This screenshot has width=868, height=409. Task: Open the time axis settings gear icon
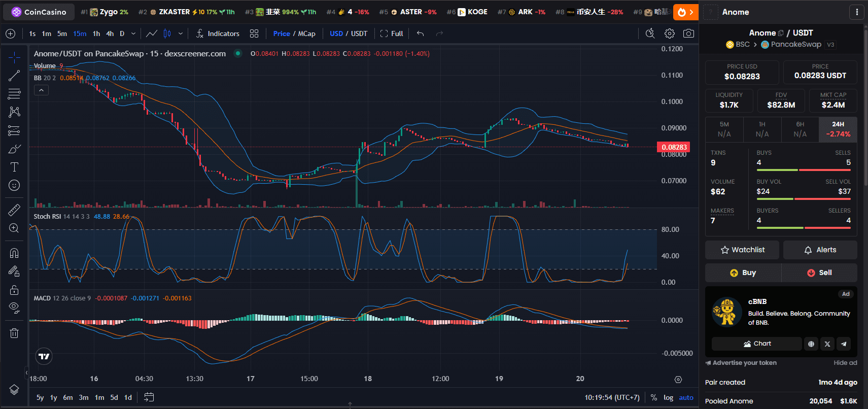[x=678, y=380]
